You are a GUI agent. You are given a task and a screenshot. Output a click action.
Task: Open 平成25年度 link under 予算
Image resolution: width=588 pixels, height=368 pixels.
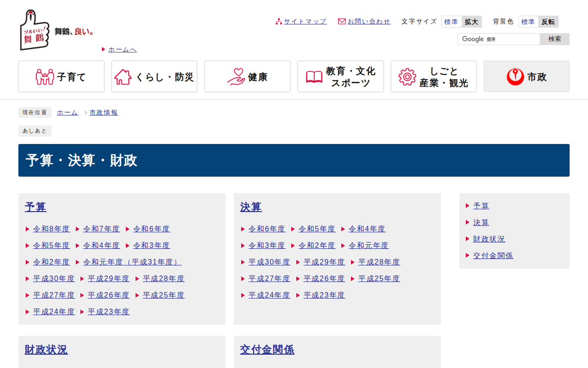pos(164,295)
